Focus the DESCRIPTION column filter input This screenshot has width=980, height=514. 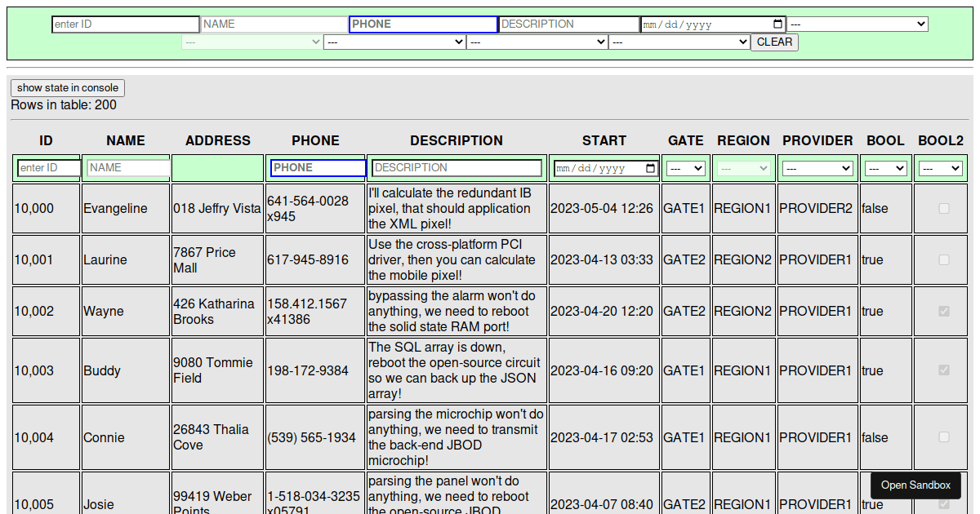click(x=457, y=168)
